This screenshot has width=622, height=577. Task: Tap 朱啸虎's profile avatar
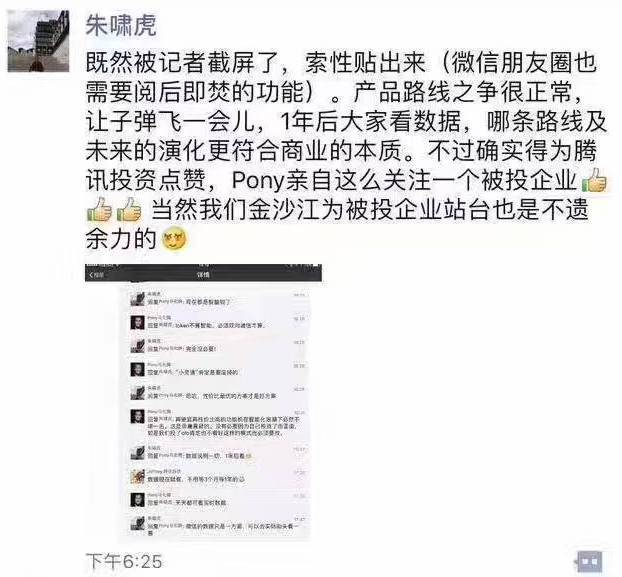[38, 41]
